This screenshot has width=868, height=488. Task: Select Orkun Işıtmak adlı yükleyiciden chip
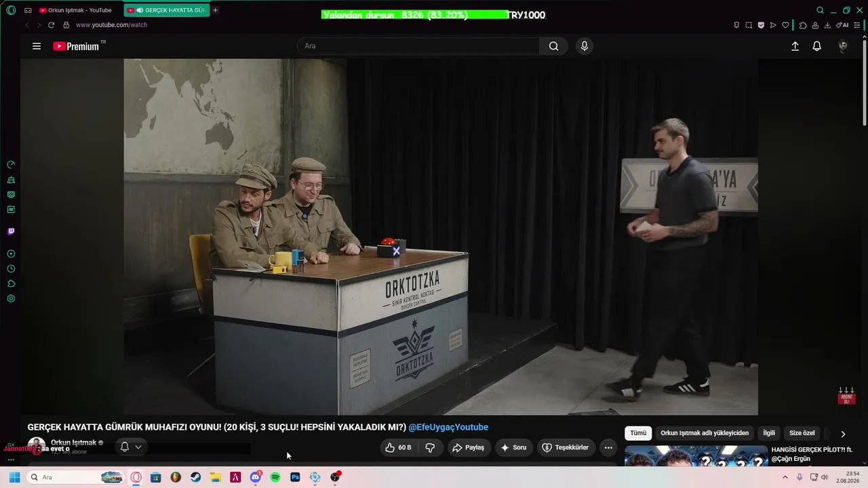click(705, 433)
